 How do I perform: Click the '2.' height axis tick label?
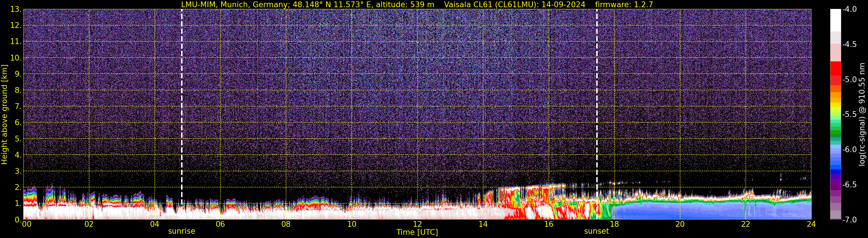click(x=18, y=187)
